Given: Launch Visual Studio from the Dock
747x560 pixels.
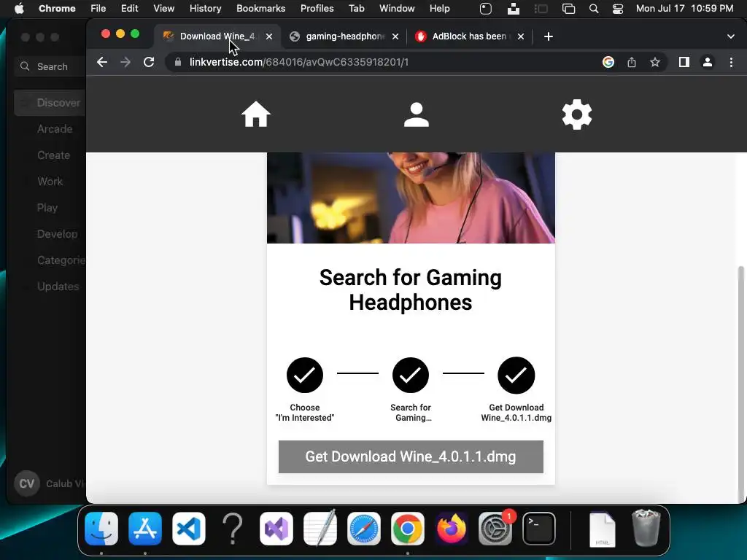Looking at the screenshot, I should [x=276, y=529].
